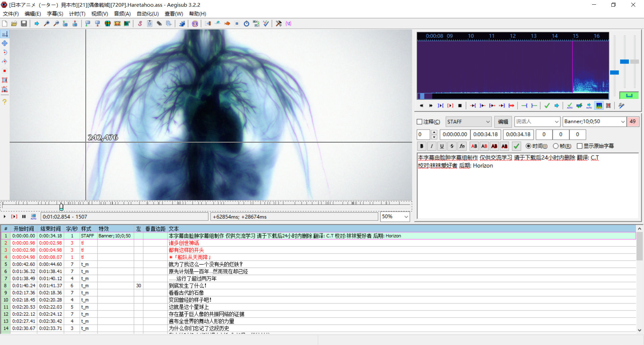
Task: Launch the ASSDraw anime girl icon
Action: point(195,23)
